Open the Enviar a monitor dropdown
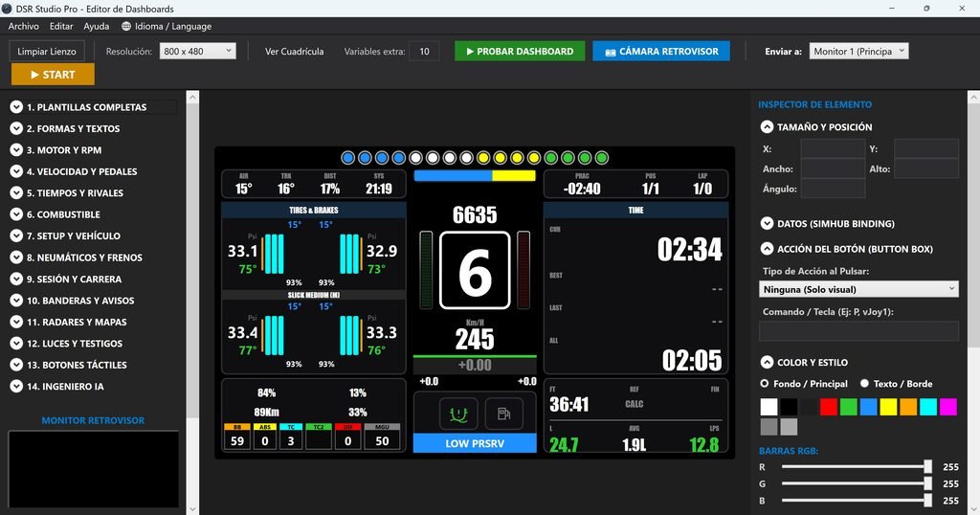The width and height of the screenshot is (980, 515). 858,52
